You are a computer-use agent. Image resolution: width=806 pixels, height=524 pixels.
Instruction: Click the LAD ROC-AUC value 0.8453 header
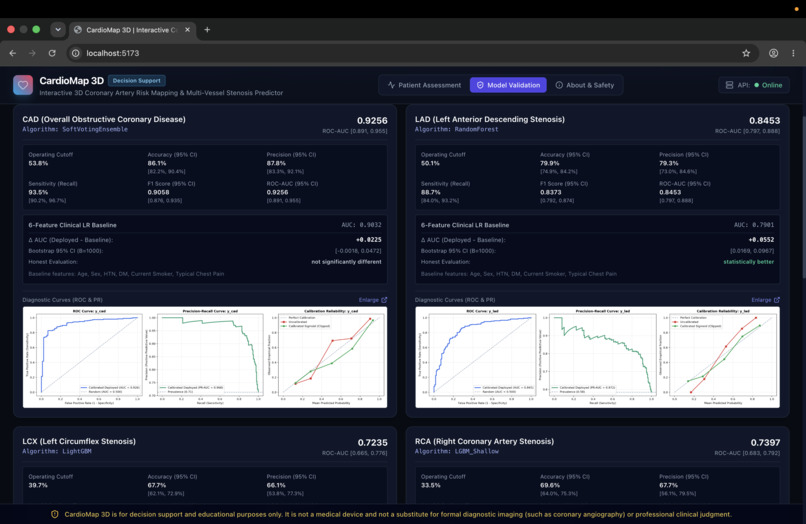point(764,120)
